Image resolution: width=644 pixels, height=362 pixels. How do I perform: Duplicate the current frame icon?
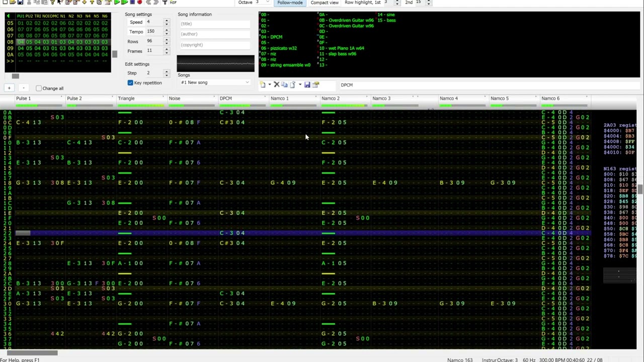pyautogui.click(x=99, y=2)
